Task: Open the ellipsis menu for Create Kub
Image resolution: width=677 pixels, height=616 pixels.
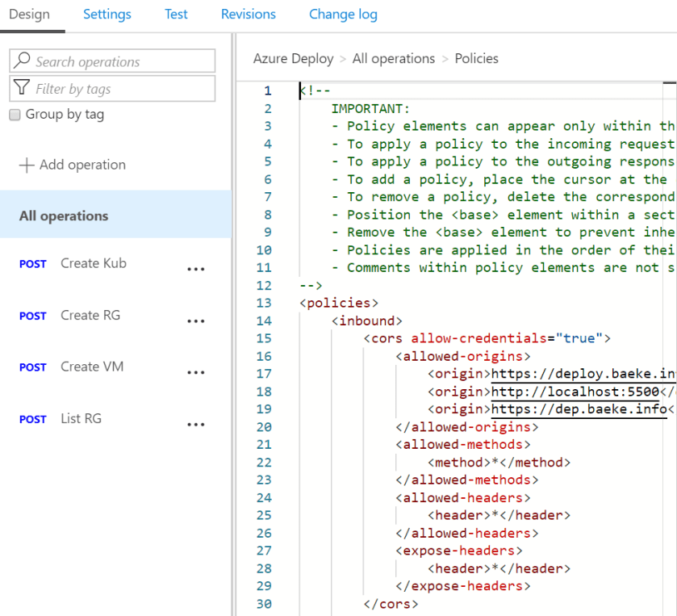Action: point(195,270)
